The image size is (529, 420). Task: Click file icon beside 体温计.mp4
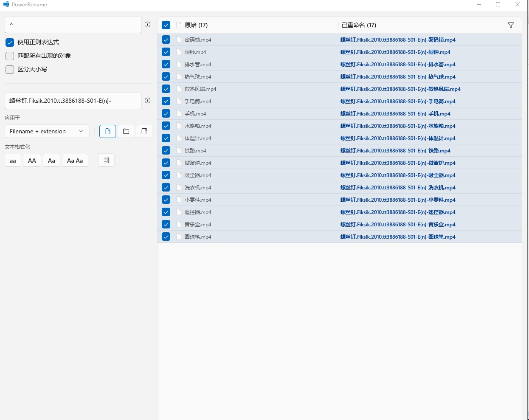coord(179,138)
